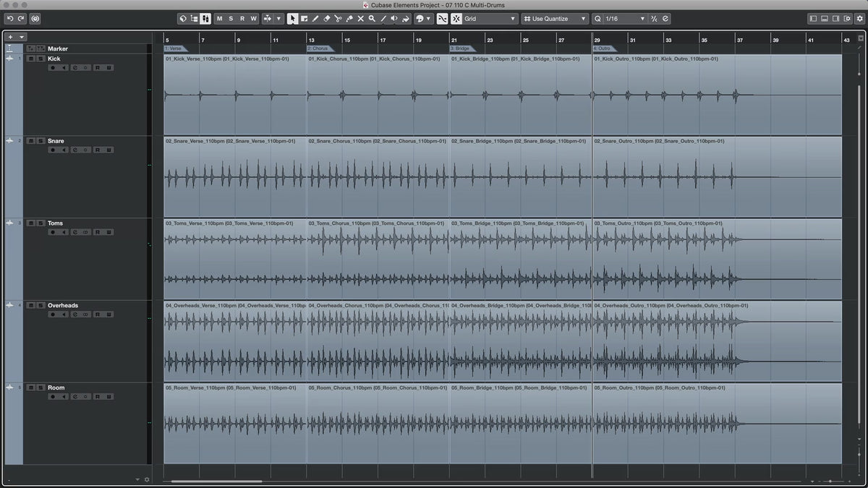The height and width of the screenshot is (488, 868).
Task: Enable record on the Toms track
Action: [52, 232]
